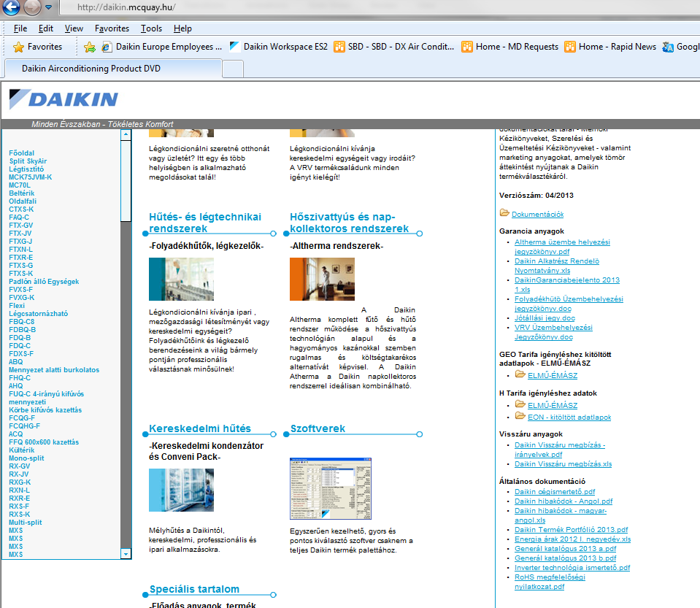Click the browser Forward arrow button
Screen dimensions: 700x608
coord(31,7)
